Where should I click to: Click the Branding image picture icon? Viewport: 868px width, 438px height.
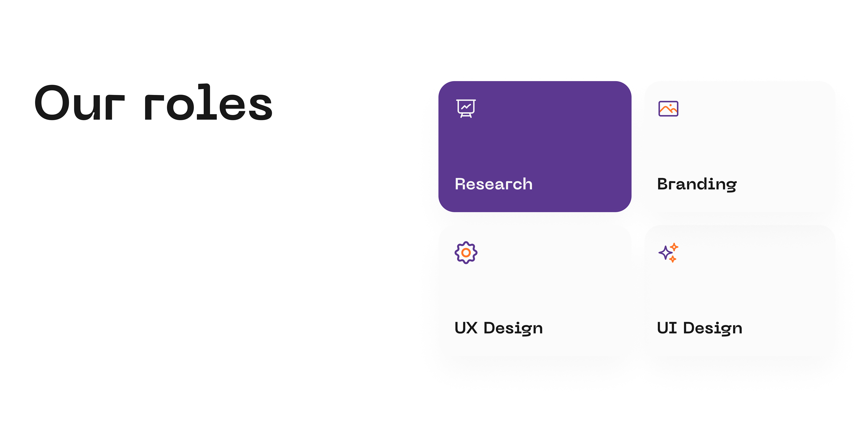click(x=668, y=108)
